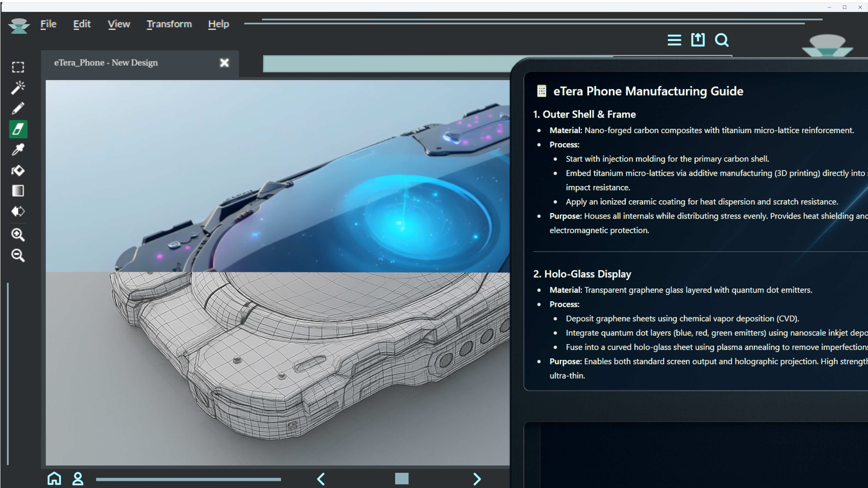Select the Flip tool
The height and width of the screenshot is (488, 868).
(18, 212)
